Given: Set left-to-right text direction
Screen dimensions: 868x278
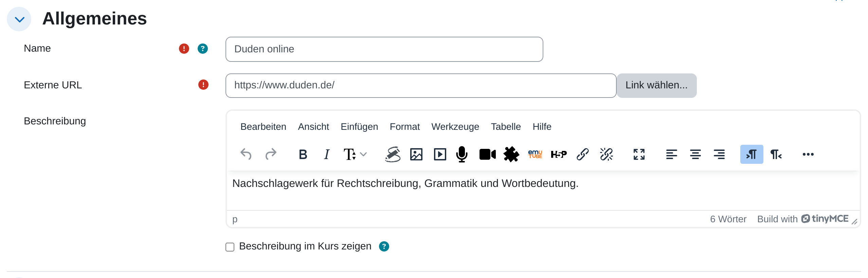Looking at the screenshot, I should (x=752, y=154).
